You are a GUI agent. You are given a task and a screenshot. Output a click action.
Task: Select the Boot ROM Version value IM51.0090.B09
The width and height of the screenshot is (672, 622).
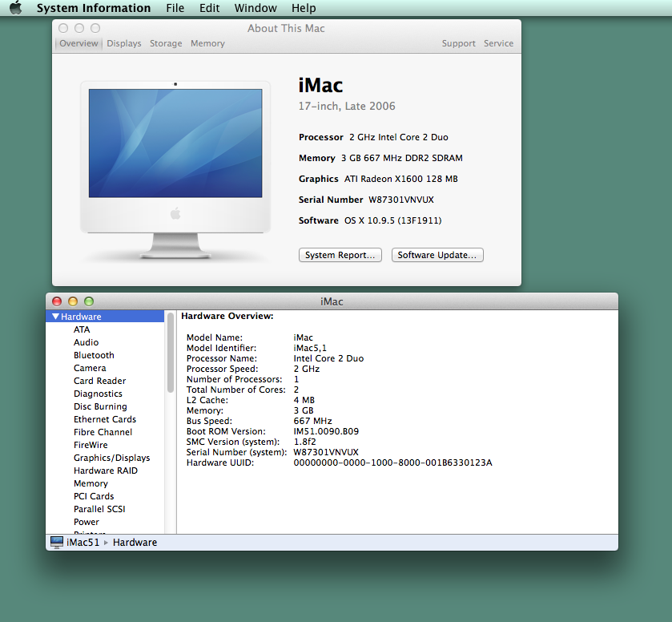pos(326,431)
